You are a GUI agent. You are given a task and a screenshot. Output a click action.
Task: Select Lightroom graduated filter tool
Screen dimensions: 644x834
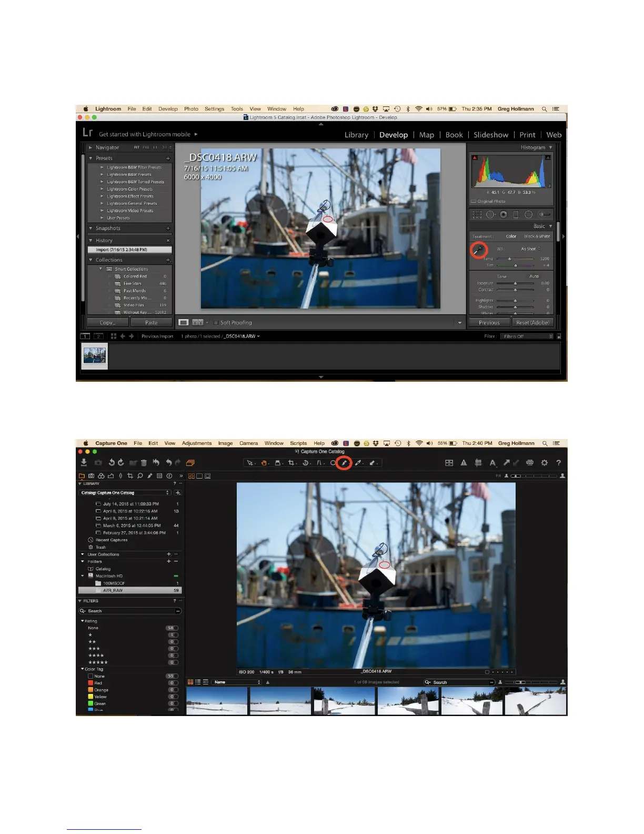516,214
